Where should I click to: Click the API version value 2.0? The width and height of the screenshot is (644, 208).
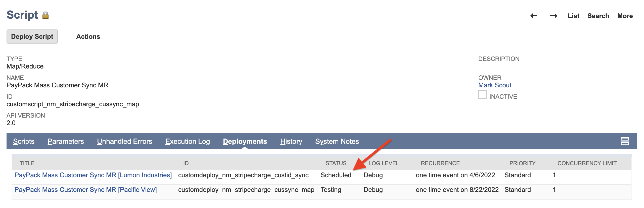pyautogui.click(x=11, y=123)
